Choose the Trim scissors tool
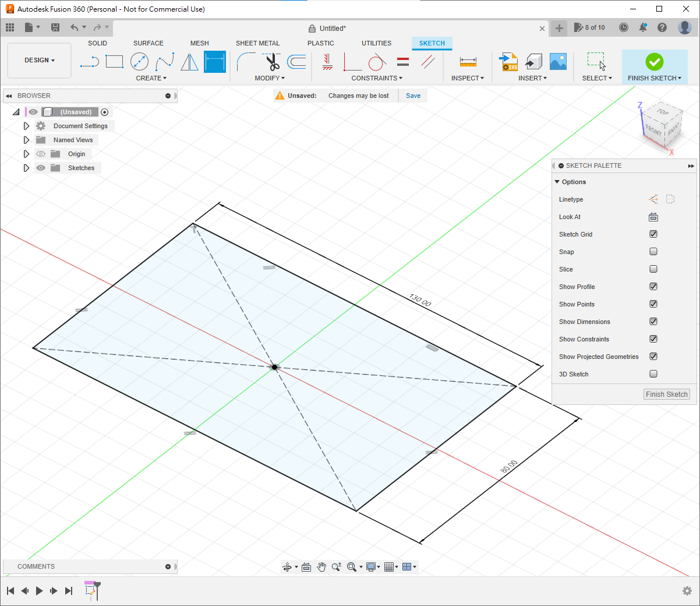700x606 pixels. (271, 62)
